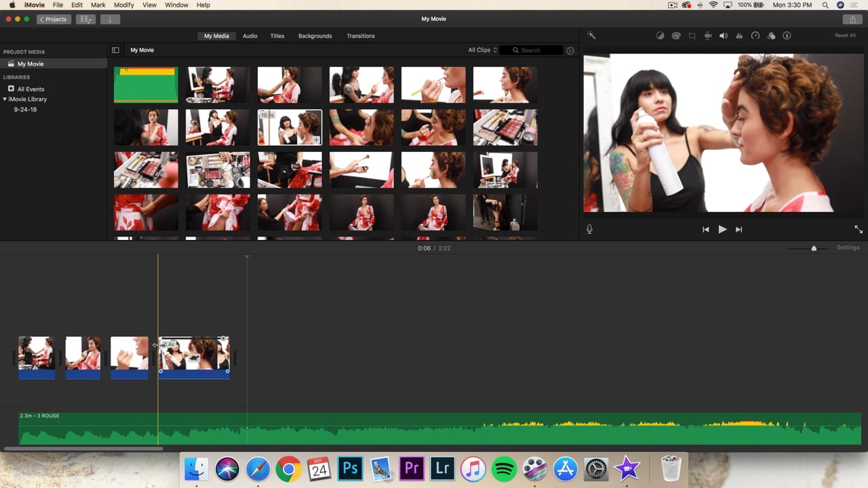Select the makeup palette close-up thumbnail
The height and width of the screenshot is (488, 868).
pos(505,127)
